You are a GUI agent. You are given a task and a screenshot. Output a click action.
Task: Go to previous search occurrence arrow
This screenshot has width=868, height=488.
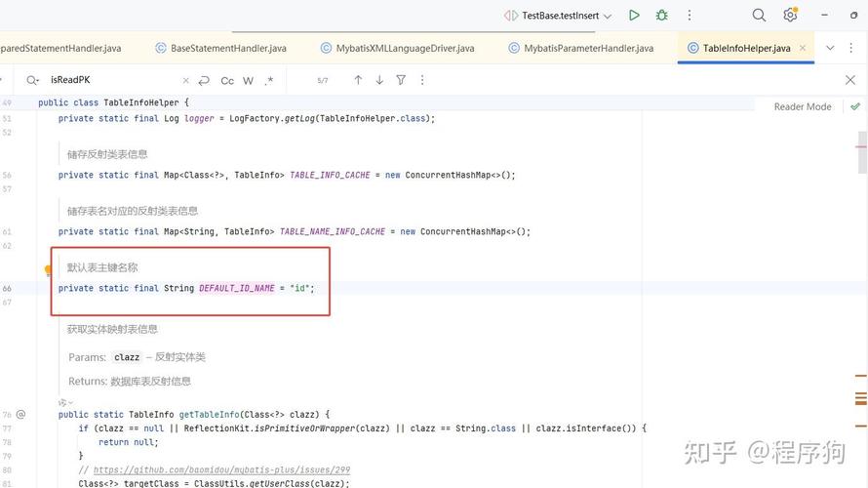coord(358,80)
